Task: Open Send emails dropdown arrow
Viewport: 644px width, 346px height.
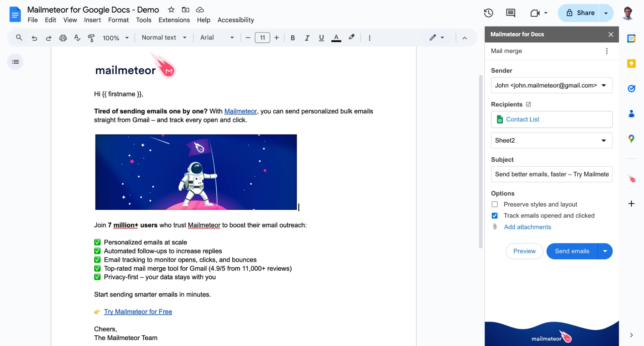Action: click(x=605, y=251)
